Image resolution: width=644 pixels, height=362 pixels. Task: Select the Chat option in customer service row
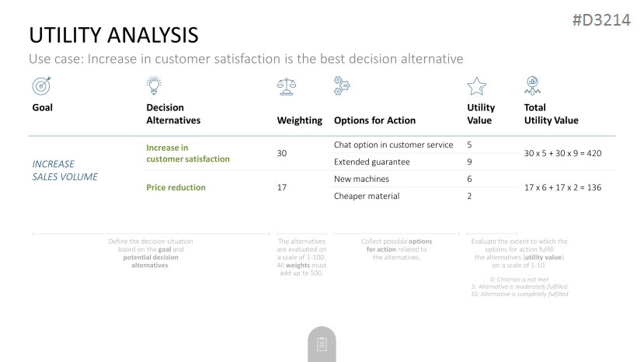pos(393,144)
